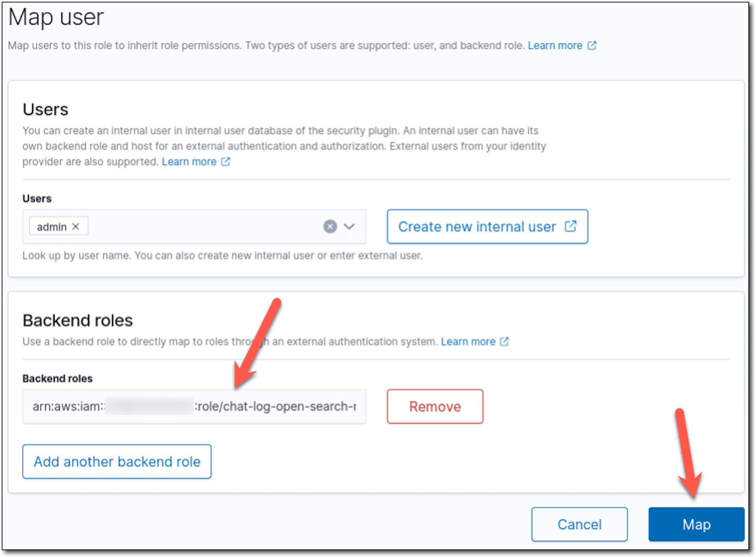Click external link icon beside top Learn more
The height and width of the screenshot is (557, 756).
click(x=592, y=46)
